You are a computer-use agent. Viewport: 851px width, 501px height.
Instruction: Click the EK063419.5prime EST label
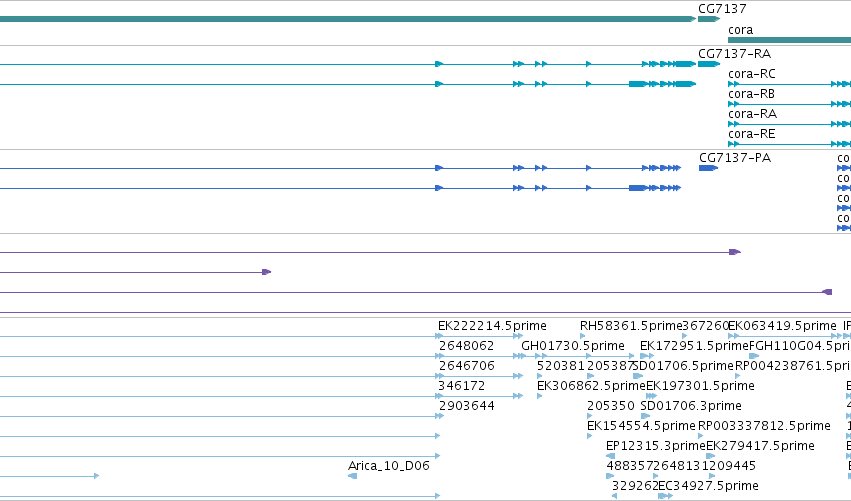[782, 326]
